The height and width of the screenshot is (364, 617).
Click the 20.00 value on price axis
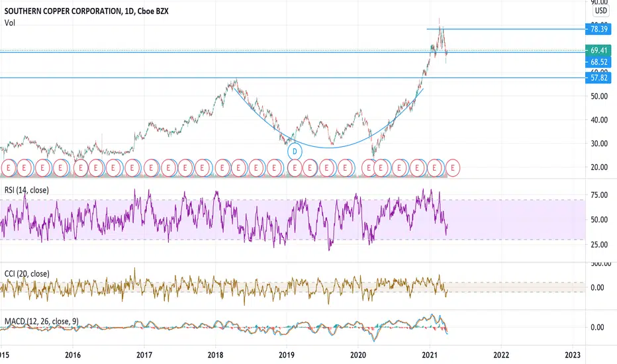point(599,167)
